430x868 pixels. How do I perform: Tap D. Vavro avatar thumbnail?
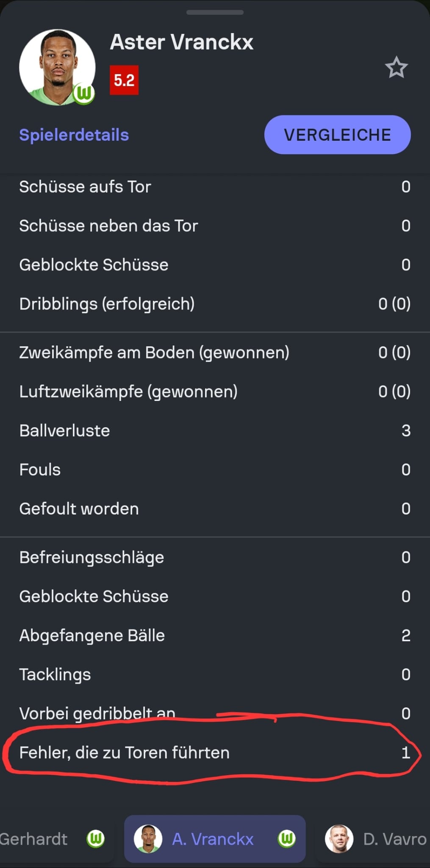click(339, 838)
